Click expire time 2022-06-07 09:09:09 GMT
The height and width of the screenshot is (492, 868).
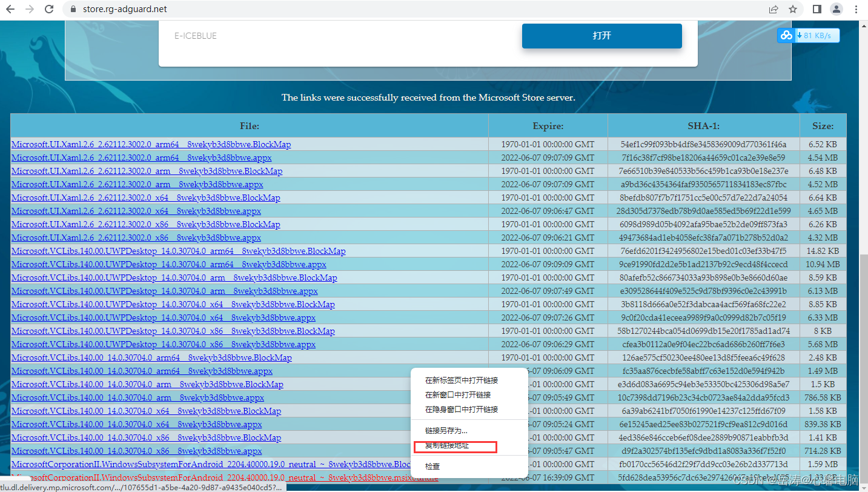pos(548,264)
